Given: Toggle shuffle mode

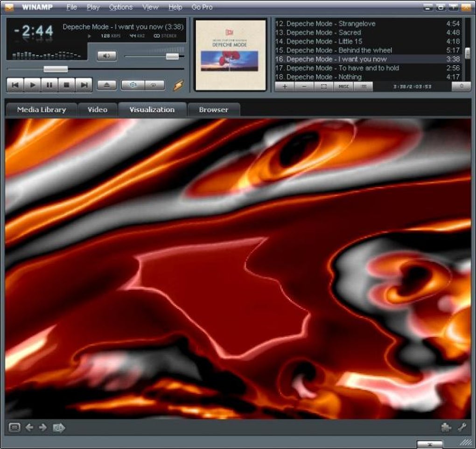Looking at the screenshot, I should pos(133,85).
